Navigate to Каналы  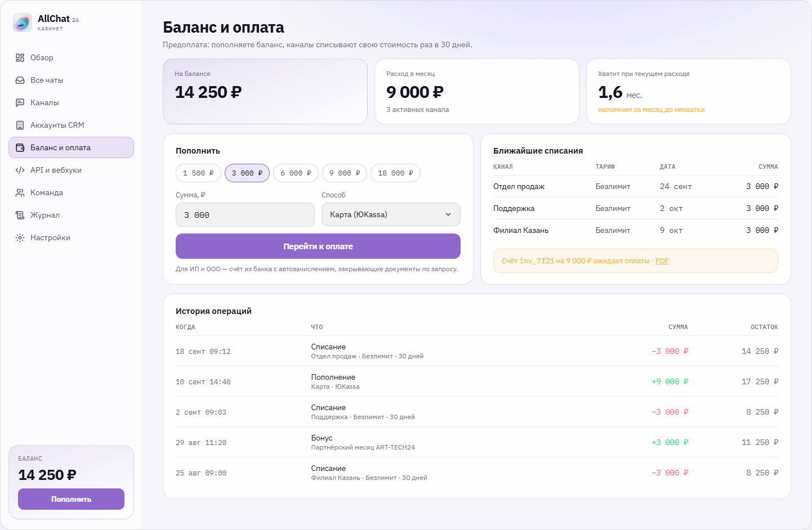pyautogui.click(x=71, y=102)
